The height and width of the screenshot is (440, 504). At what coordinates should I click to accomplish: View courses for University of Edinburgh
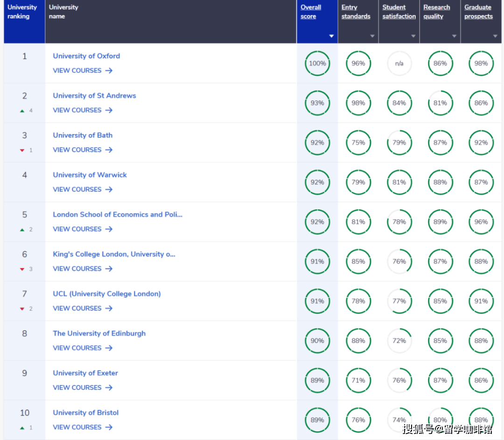83,348
